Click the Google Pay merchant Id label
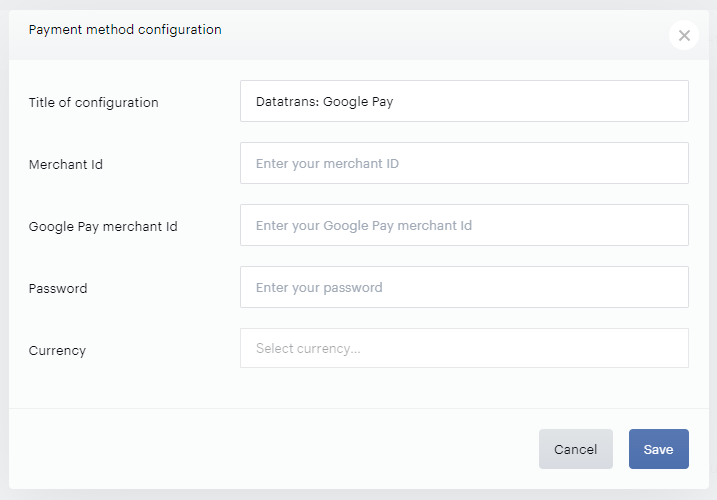This screenshot has width=717, height=500. click(103, 226)
